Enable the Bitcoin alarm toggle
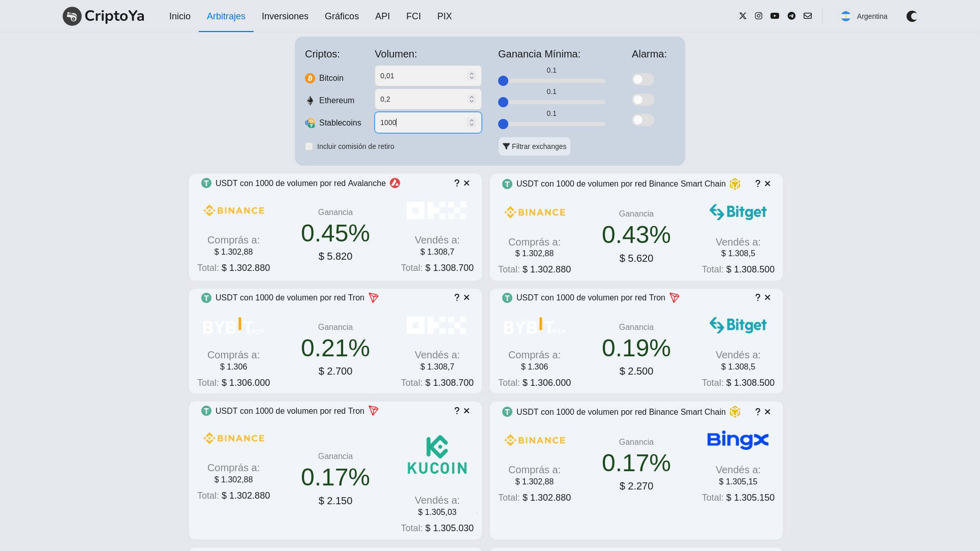980x551 pixels. pyautogui.click(x=642, y=79)
